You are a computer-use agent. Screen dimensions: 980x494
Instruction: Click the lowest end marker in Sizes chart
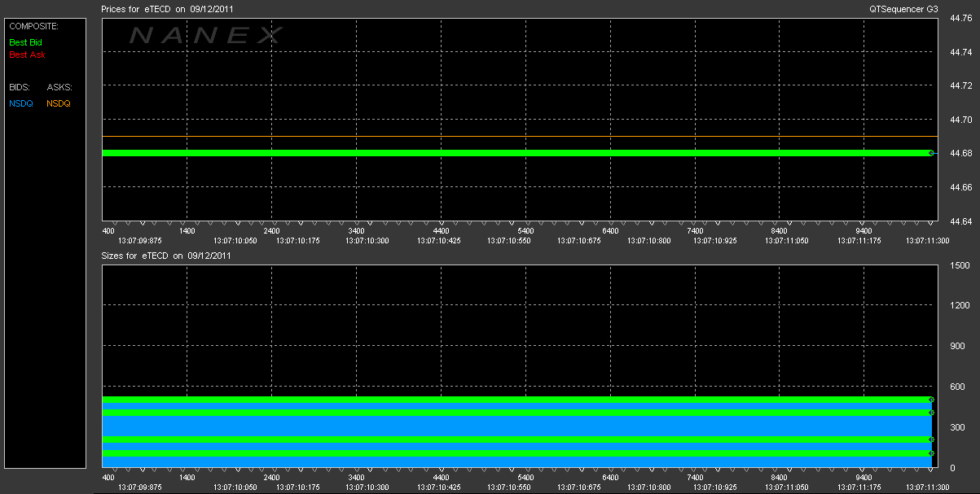point(931,453)
